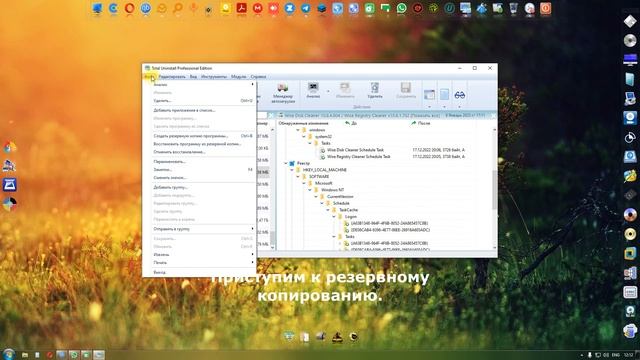640x360 pixels.
Task: Open the Справка menu
Action: (x=258, y=77)
